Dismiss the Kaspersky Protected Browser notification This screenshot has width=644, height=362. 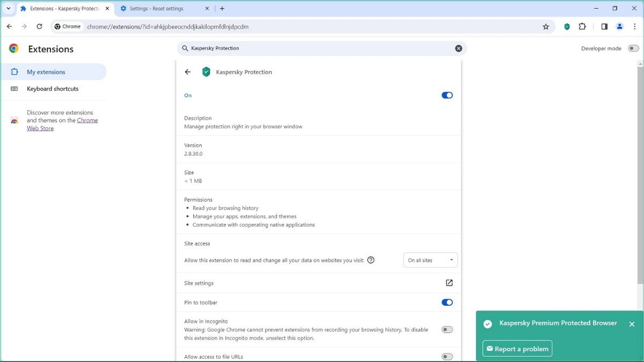pyautogui.click(x=632, y=324)
